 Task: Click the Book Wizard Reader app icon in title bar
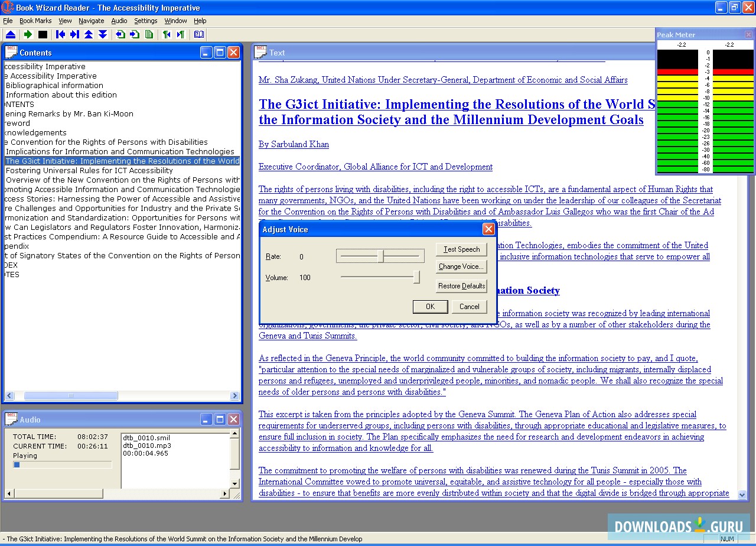pyautogui.click(x=7, y=8)
